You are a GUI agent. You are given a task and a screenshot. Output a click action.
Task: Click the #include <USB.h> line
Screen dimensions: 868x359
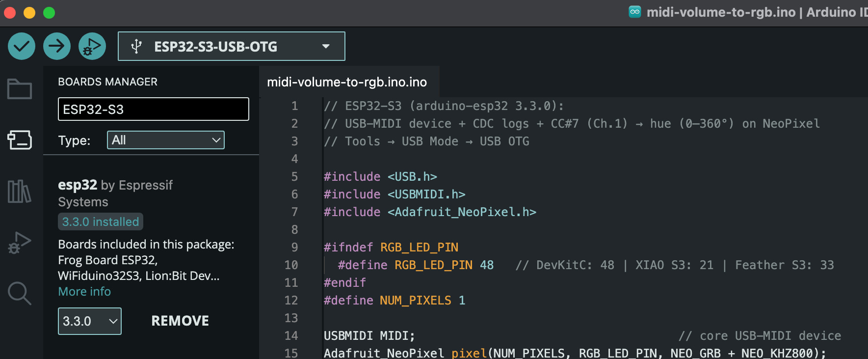(x=380, y=176)
